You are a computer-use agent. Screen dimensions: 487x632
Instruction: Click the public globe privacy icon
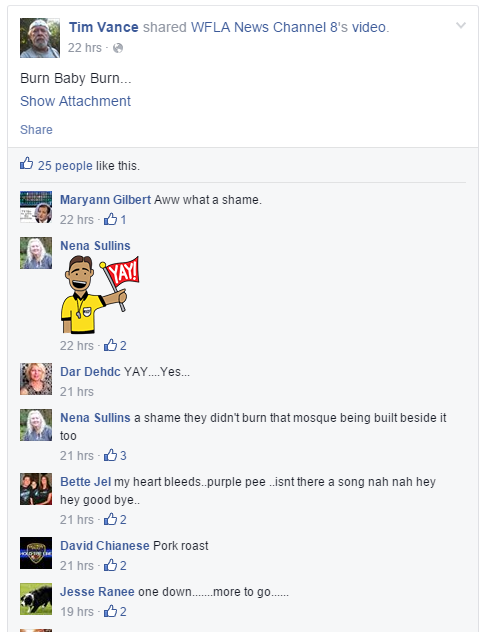pos(118,48)
